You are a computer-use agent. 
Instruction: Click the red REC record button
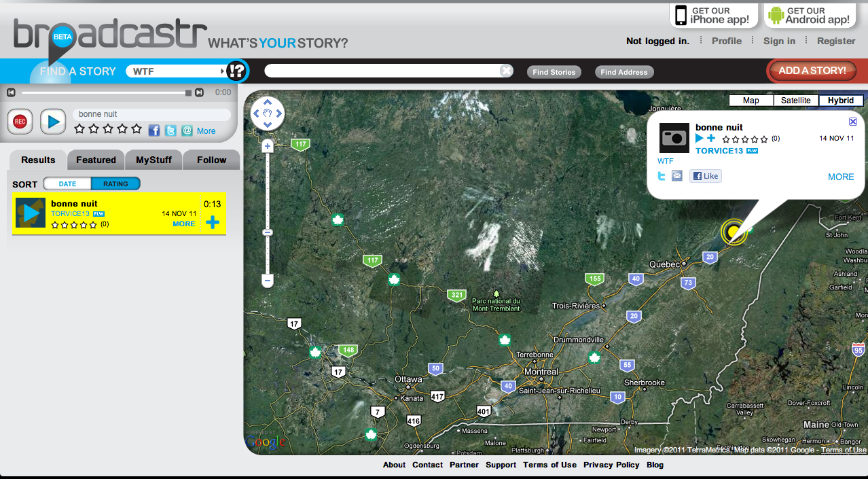click(x=20, y=122)
